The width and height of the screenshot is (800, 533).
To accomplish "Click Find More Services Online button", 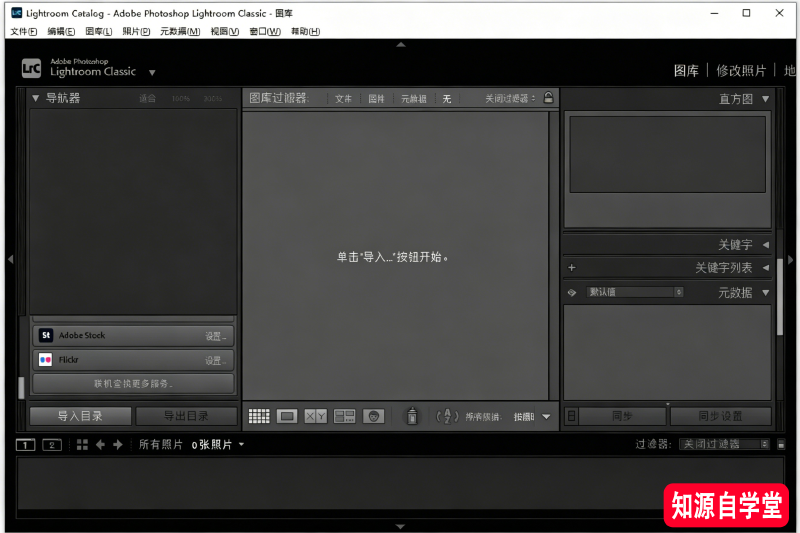I will (133, 383).
